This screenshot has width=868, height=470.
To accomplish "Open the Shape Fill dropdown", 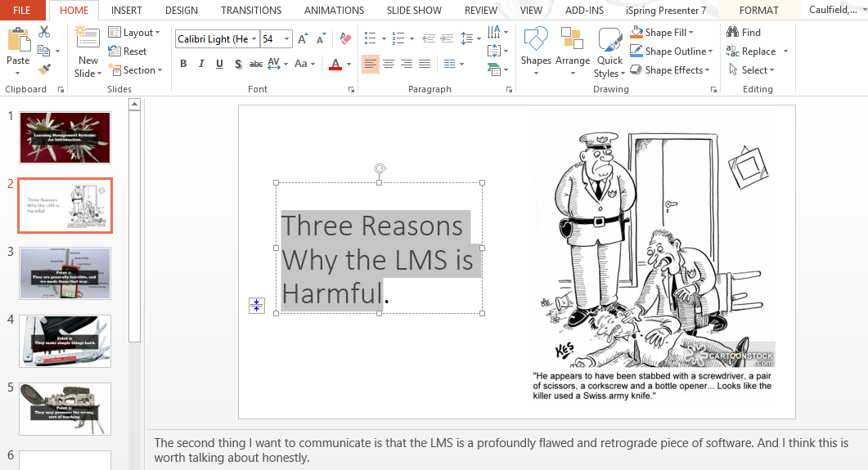I will [x=691, y=33].
